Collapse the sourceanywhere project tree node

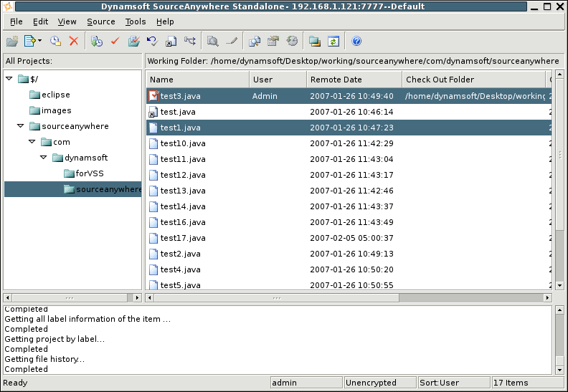click(x=21, y=126)
